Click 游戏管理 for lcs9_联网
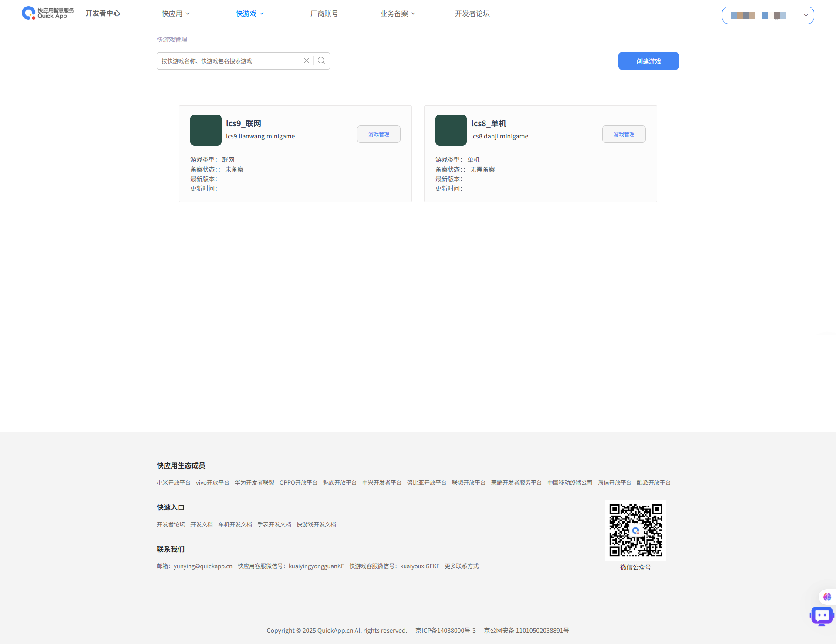 (378, 134)
